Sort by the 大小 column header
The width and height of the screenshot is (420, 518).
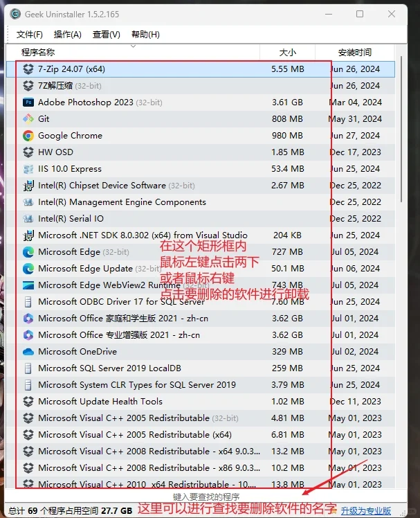click(x=287, y=52)
